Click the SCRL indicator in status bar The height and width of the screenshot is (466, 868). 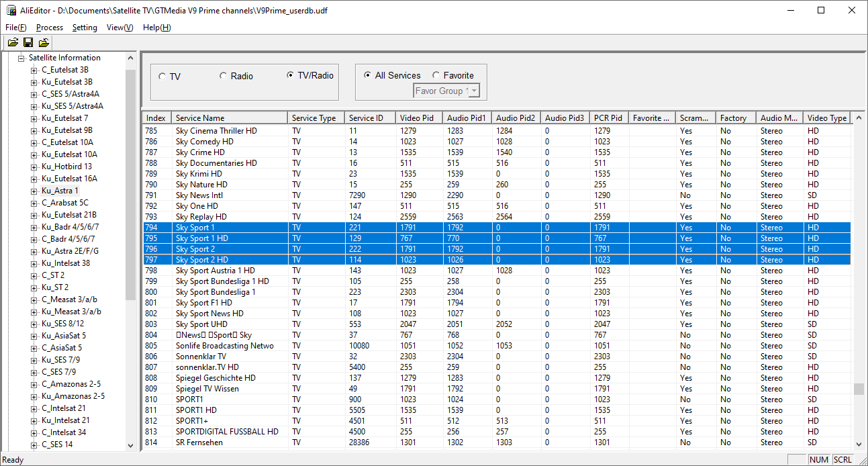click(x=843, y=460)
